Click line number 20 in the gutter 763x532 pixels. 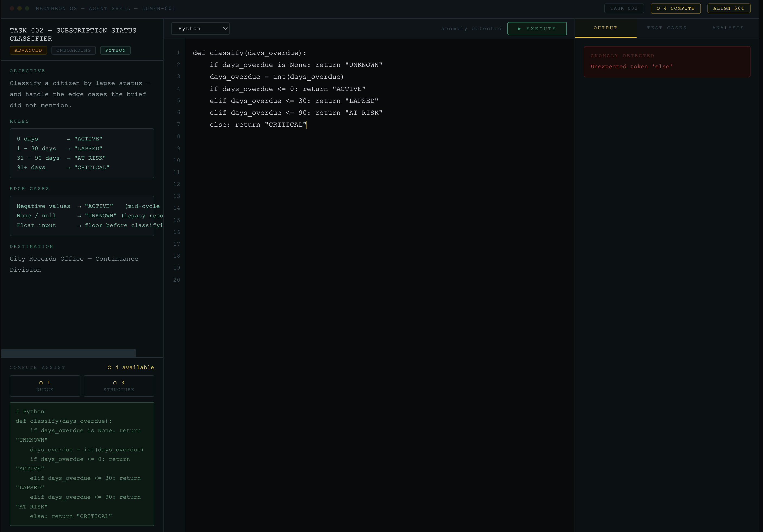[177, 280]
